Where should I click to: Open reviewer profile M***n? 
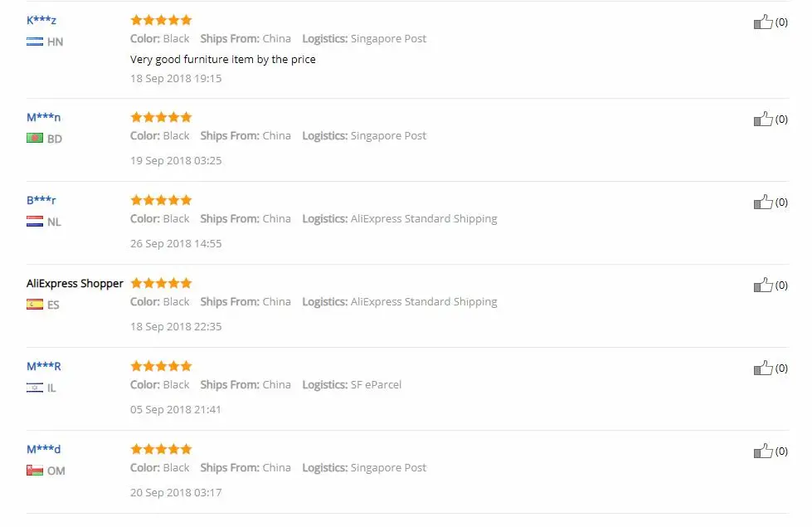point(43,117)
